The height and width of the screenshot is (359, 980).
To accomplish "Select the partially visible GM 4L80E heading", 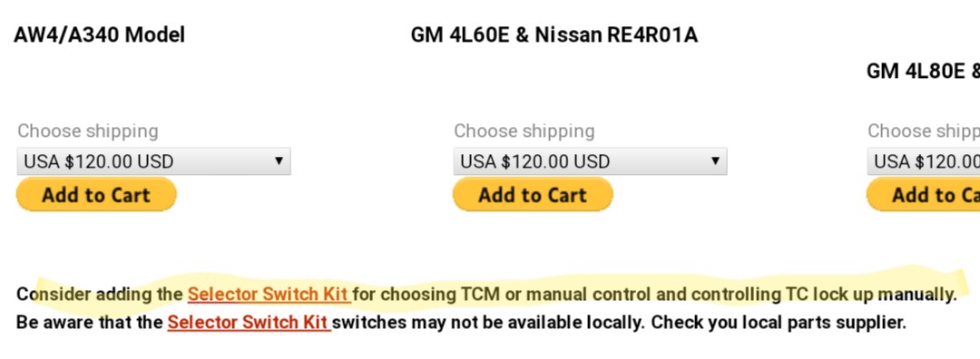I will 923,72.
